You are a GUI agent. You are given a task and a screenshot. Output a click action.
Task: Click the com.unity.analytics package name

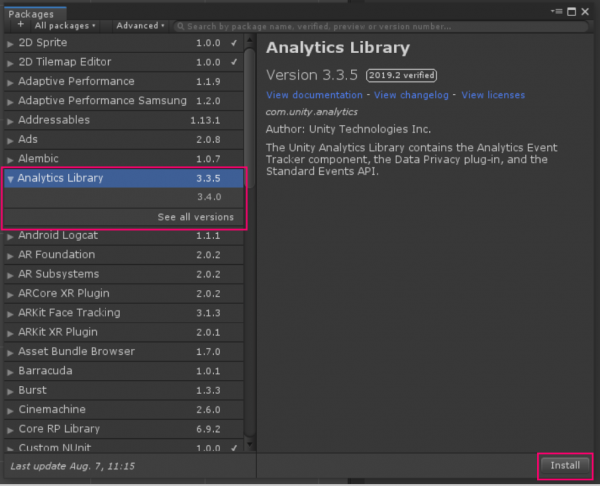(x=311, y=112)
